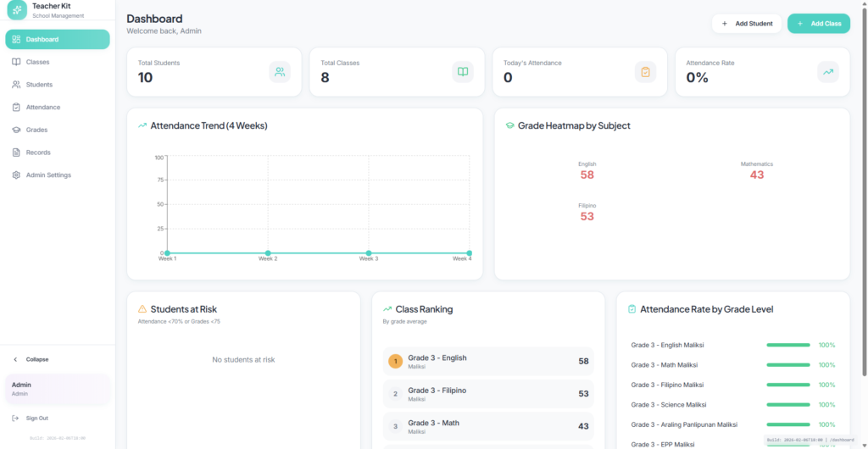The height and width of the screenshot is (449, 868).
Task: Click Today's Attendance clipboard icon
Action: (645, 72)
